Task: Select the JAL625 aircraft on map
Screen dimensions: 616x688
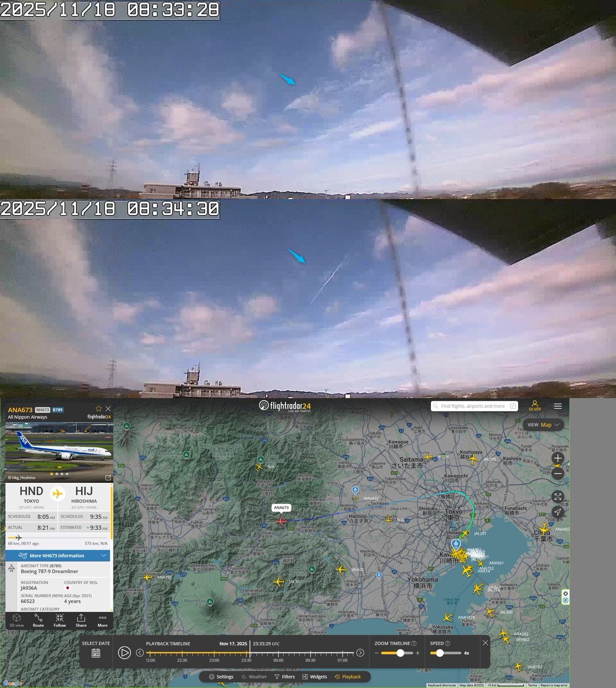Action: (342, 569)
